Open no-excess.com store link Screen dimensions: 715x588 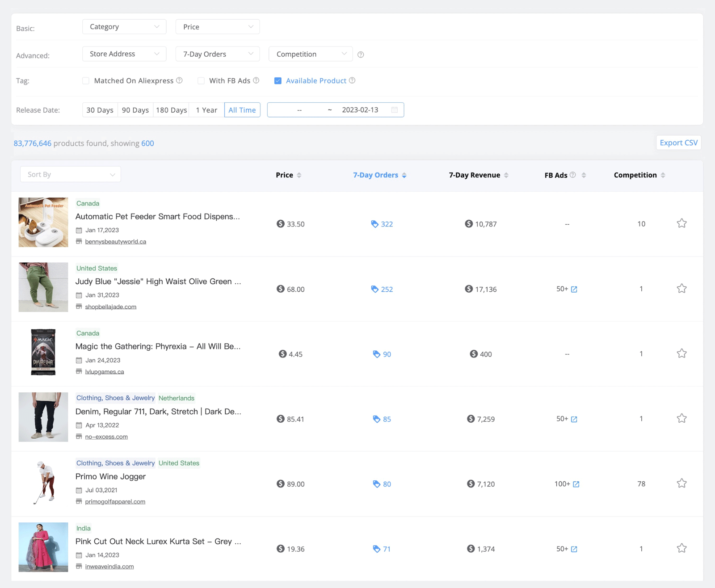(106, 437)
